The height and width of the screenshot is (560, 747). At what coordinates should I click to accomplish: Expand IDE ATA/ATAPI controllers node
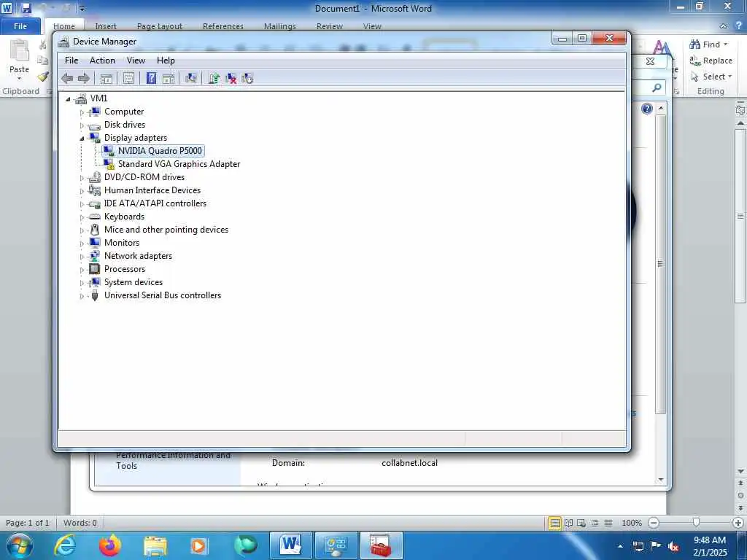(x=82, y=204)
